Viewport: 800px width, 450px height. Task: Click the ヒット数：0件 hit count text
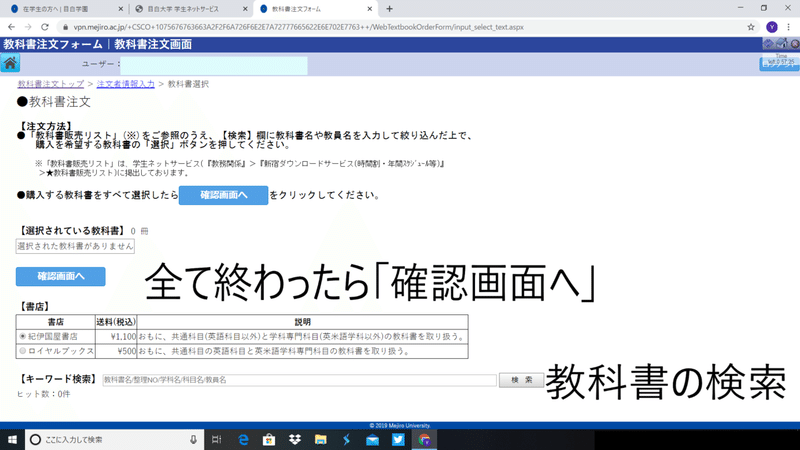click(43, 394)
